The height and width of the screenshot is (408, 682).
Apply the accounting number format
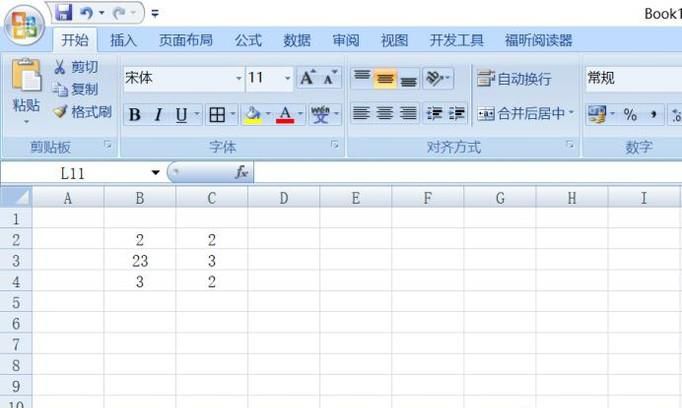click(597, 114)
